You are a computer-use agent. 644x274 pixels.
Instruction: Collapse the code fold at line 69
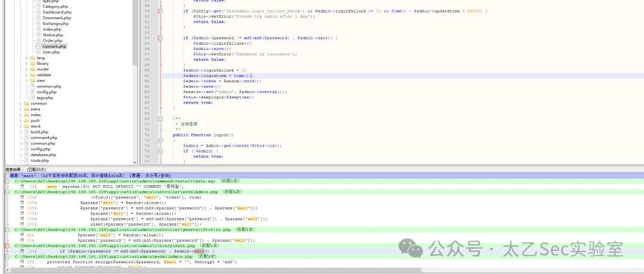160,119
